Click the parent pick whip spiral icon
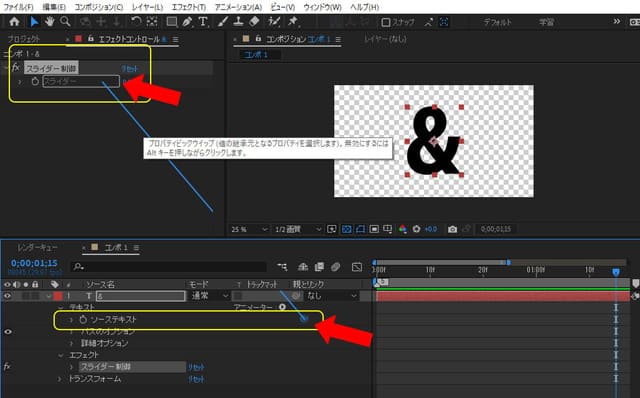640x398 pixels. pos(297,296)
